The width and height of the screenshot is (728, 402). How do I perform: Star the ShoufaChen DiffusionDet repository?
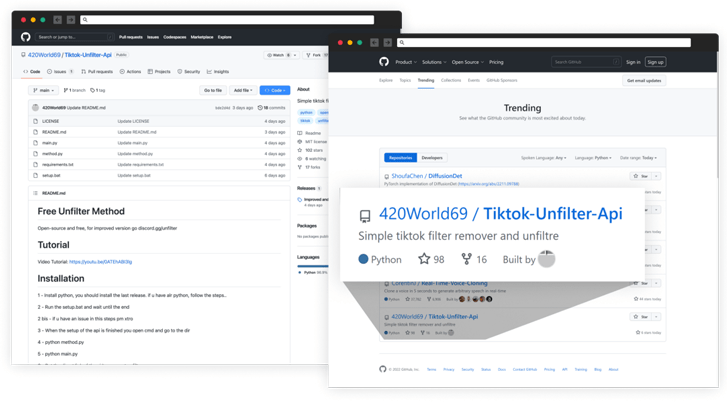point(641,176)
